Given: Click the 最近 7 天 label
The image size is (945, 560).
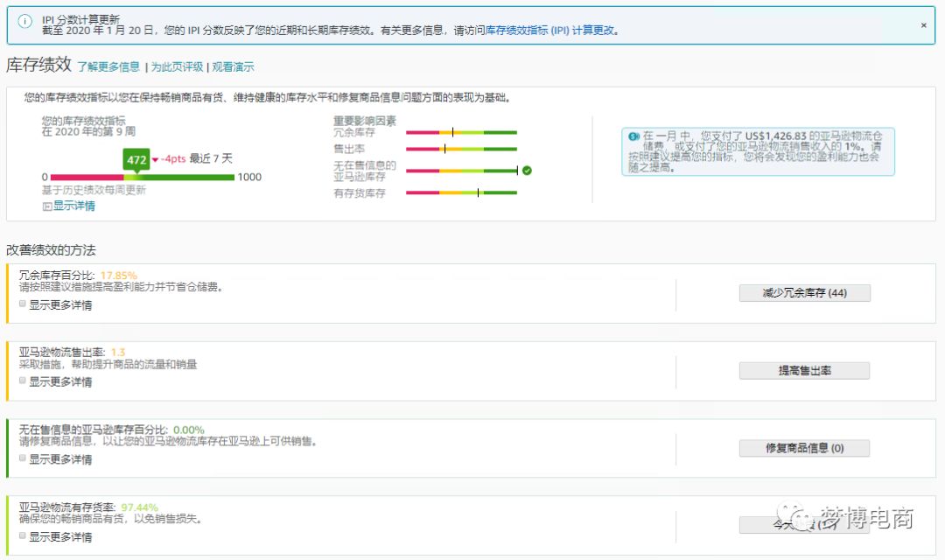Looking at the screenshot, I should (x=211, y=158).
